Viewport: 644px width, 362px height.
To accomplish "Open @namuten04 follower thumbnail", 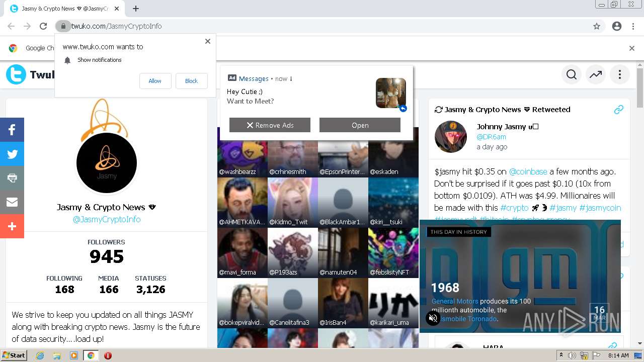I will tap(343, 253).
